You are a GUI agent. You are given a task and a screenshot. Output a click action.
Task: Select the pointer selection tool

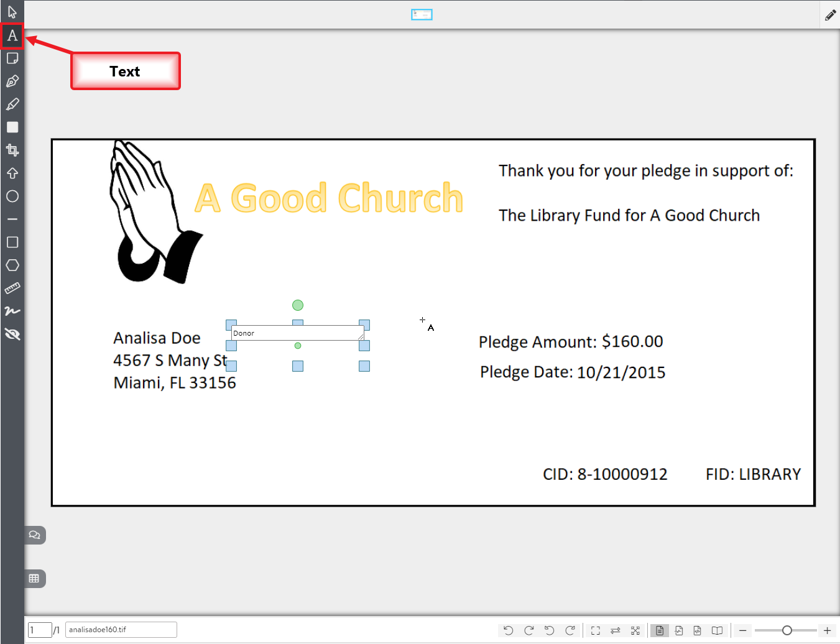(x=12, y=12)
